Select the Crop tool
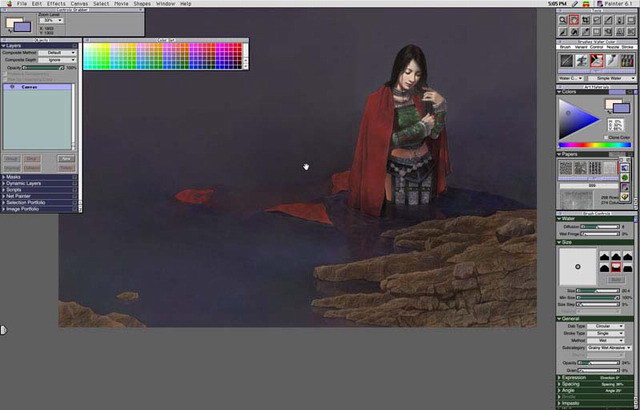This screenshot has height=410, width=640. click(586, 20)
